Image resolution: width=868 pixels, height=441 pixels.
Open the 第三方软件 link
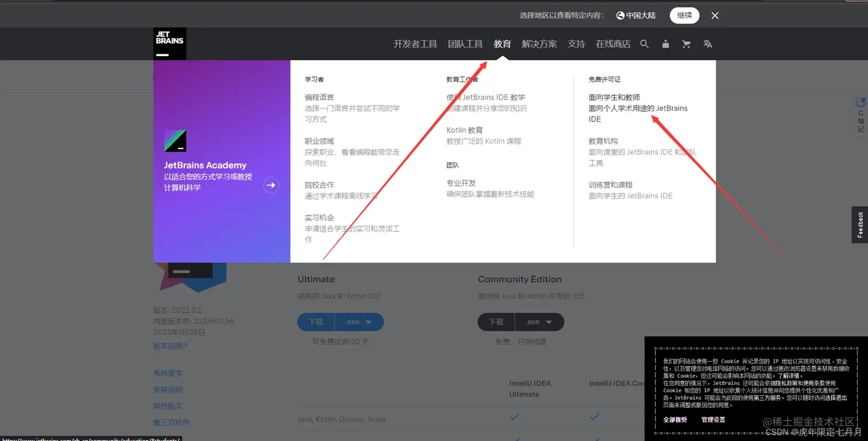[171, 423]
